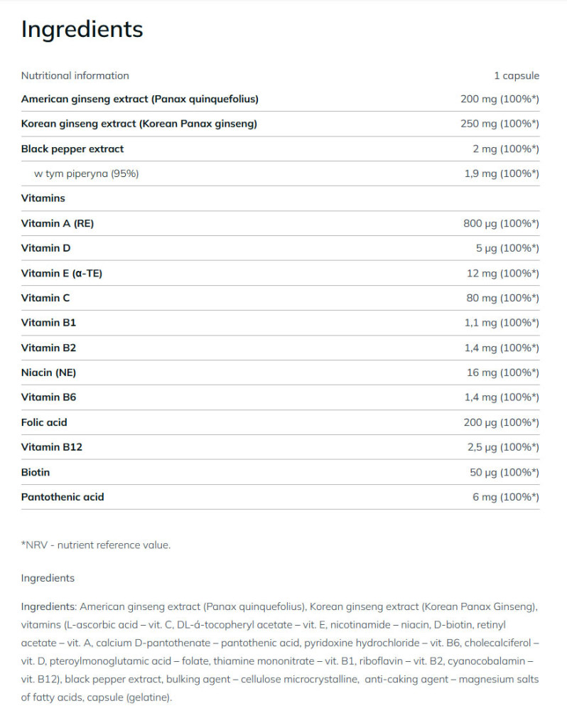Click the small Ingredients subheading below the footnote

coord(48,578)
